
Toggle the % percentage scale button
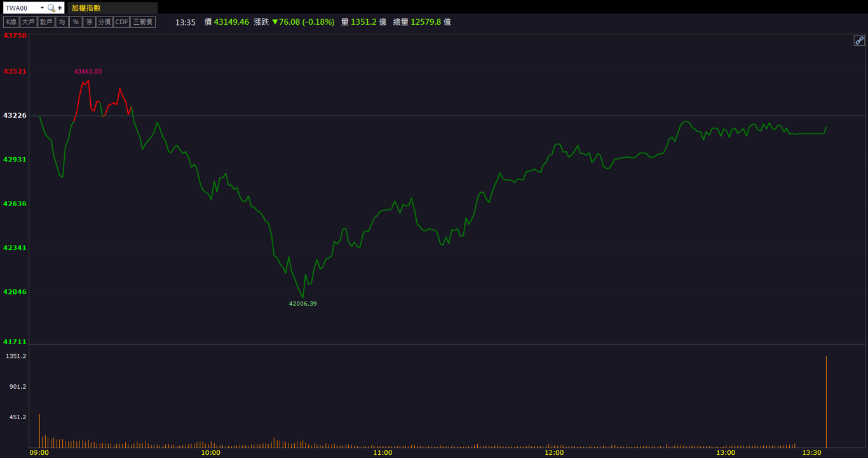[x=76, y=22]
